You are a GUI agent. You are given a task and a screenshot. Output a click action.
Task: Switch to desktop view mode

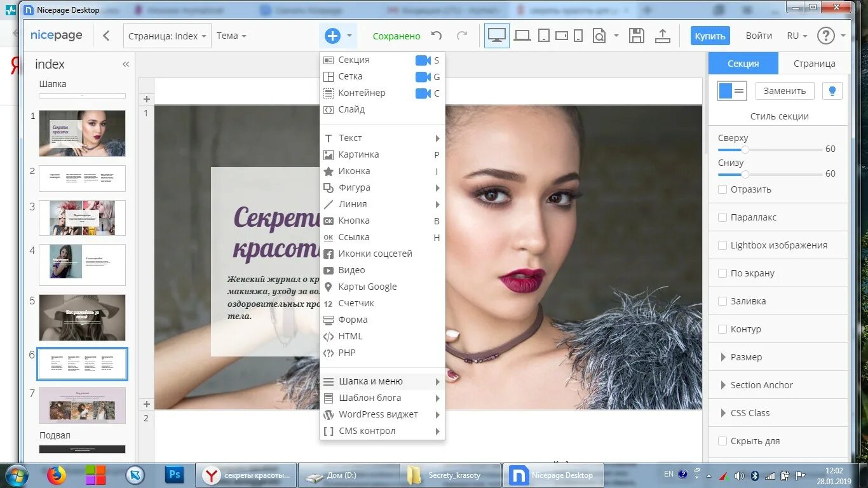496,36
